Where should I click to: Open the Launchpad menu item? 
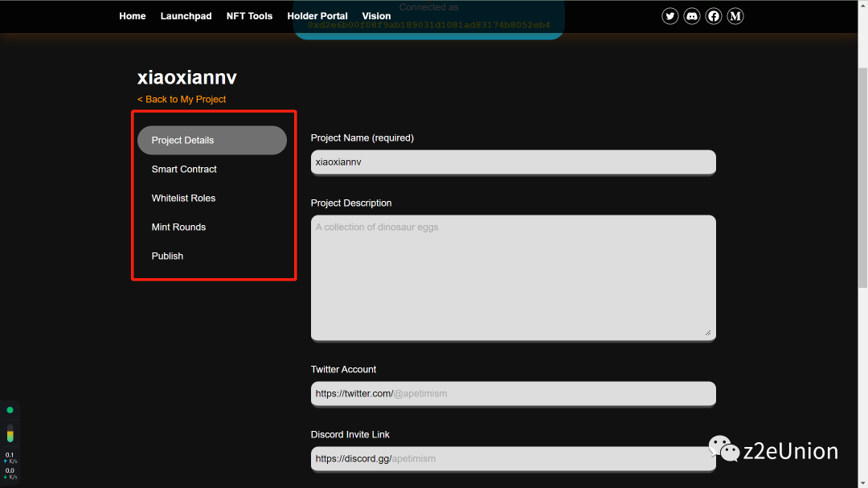click(186, 16)
